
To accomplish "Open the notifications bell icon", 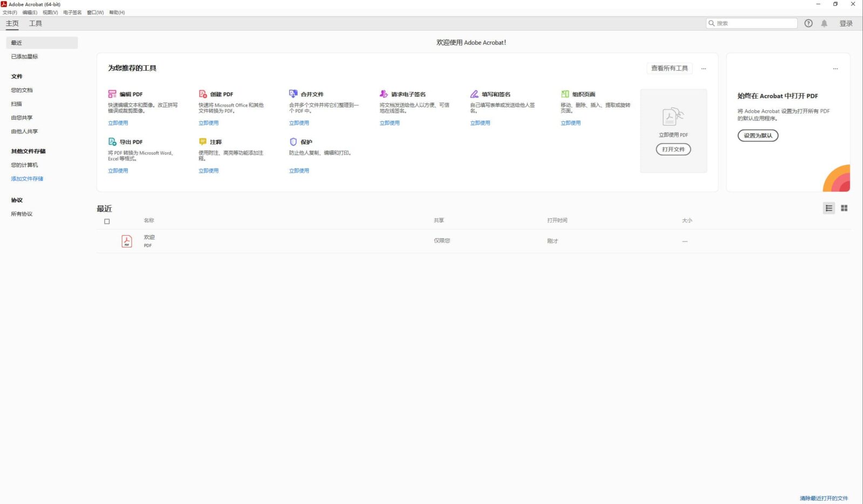I will tap(824, 23).
